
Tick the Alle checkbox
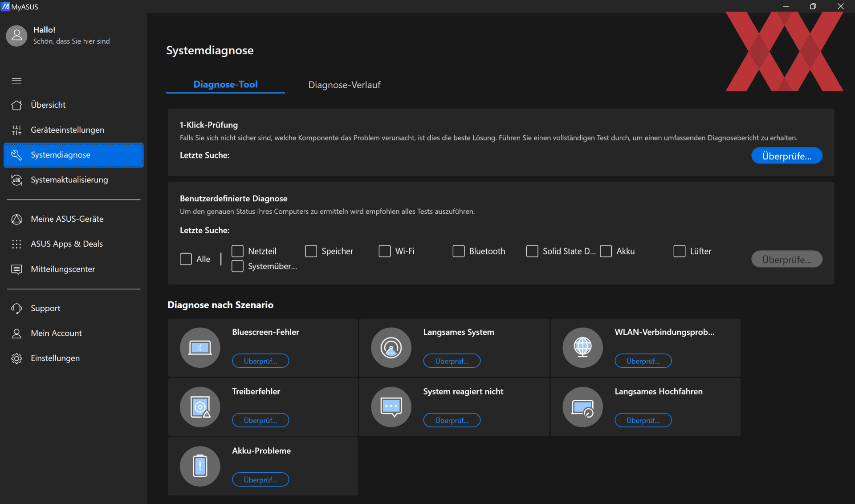coord(186,259)
